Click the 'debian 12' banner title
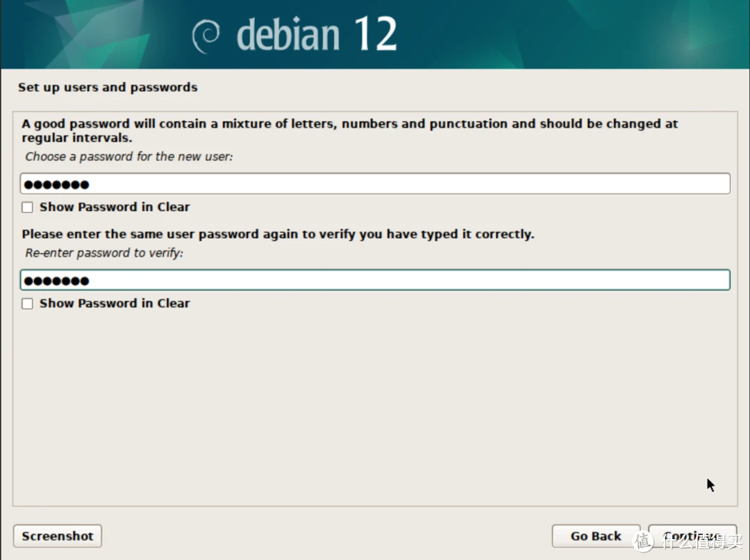750x560 pixels. pos(316,35)
